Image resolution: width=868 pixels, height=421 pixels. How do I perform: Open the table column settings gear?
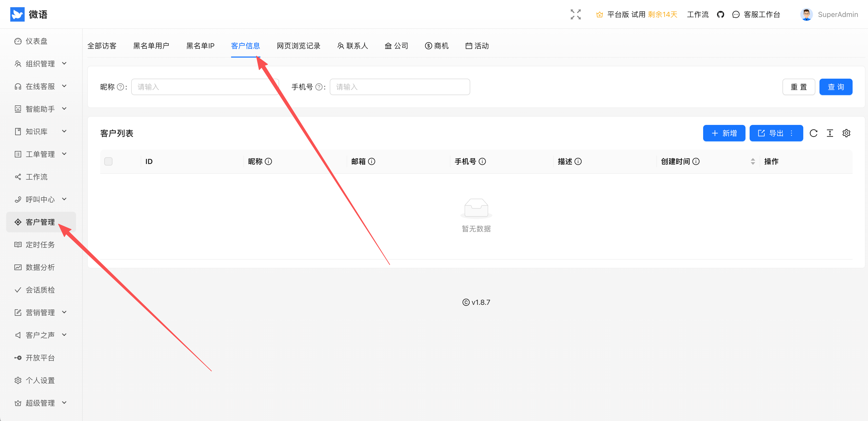(x=847, y=133)
